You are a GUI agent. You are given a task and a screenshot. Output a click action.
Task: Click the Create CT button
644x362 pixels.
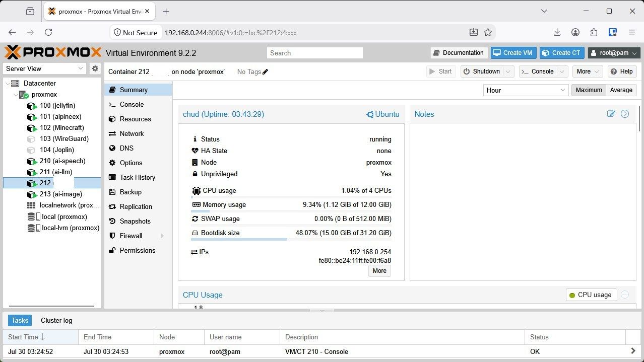tap(562, 53)
